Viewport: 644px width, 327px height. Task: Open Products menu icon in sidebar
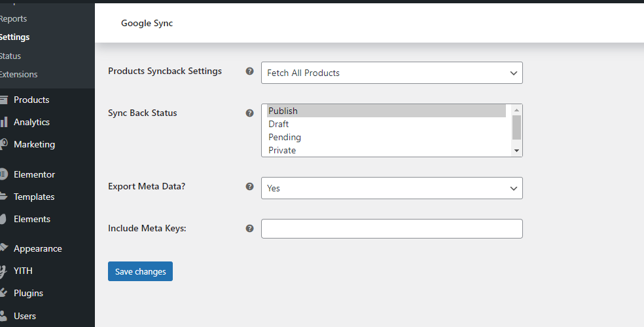pos(4,100)
